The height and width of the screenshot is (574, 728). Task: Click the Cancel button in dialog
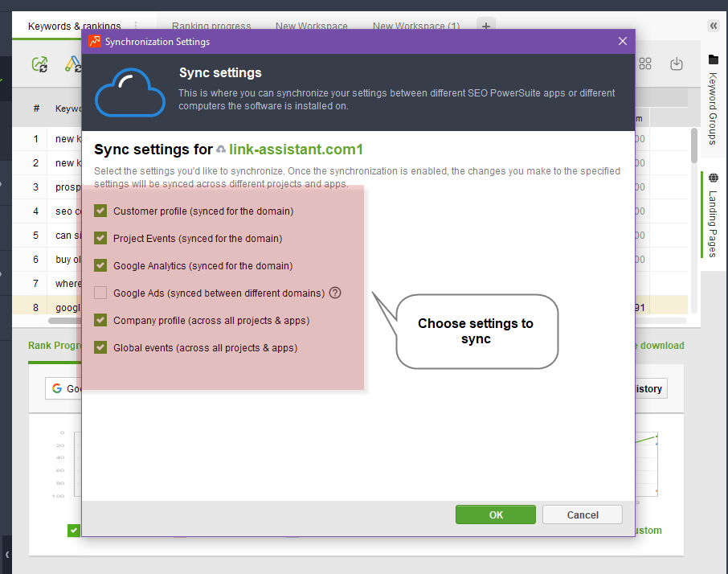pyautogui.click(x=583, y=515)
